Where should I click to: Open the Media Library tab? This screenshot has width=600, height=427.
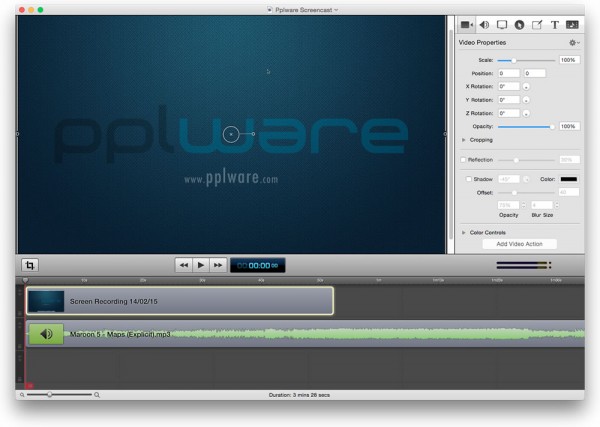(x=572, y=25)
